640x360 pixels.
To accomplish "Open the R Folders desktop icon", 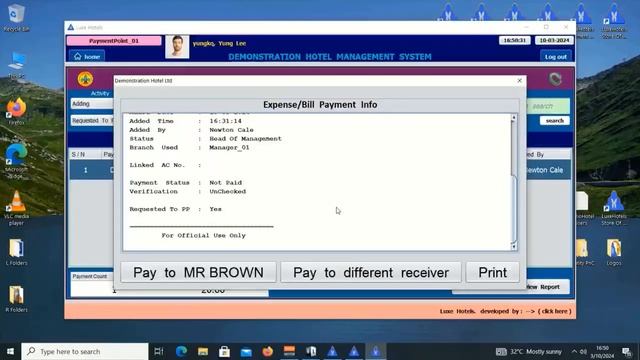I will pos(16,299).
